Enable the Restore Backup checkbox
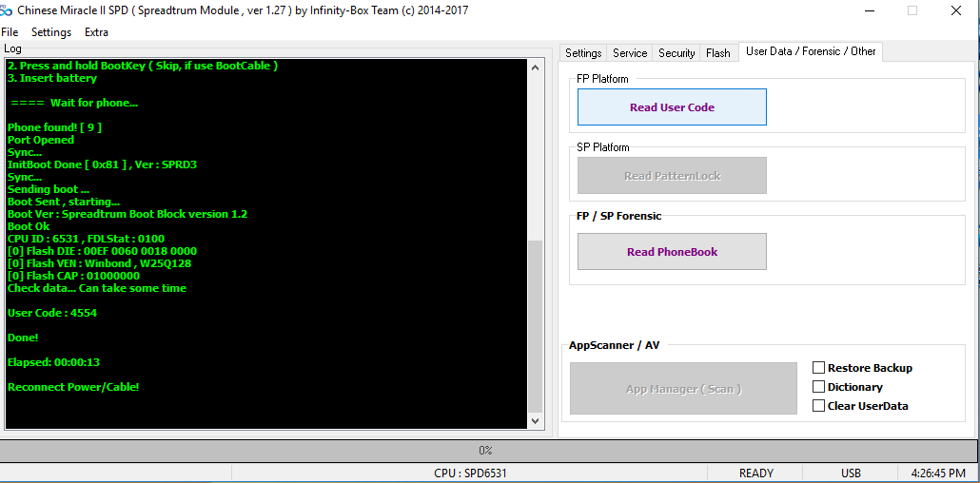980x483 pixels. pyautogui.click(x=818, y=367)
